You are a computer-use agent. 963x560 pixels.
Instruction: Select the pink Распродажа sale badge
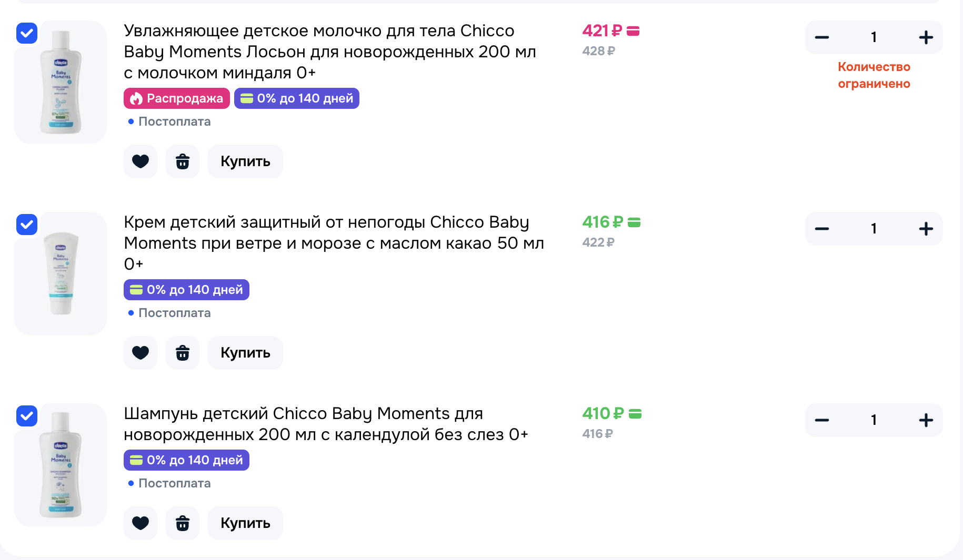pyautogui.click(x=177, y=98)
